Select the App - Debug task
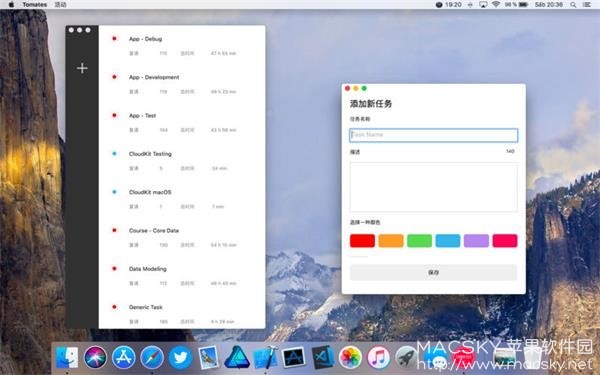This screenshot has width=600, height=375. click(182, 46)
